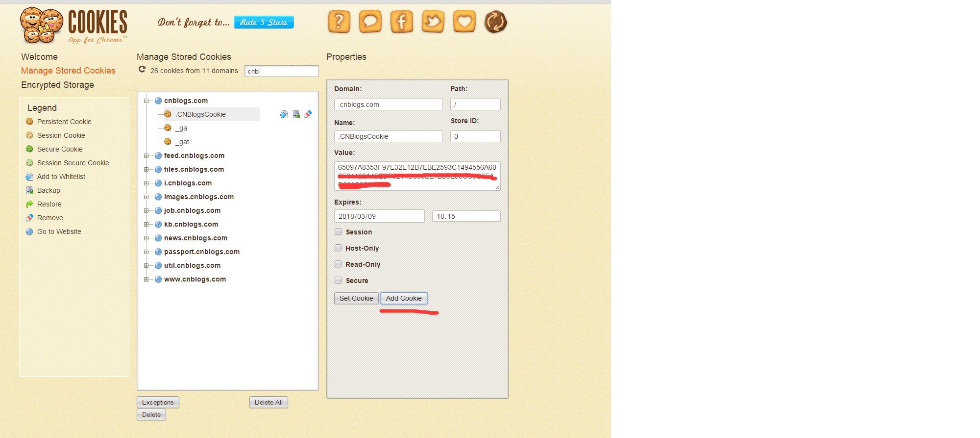Click cookie icon beside _ga entry

[x=168, y=128]
